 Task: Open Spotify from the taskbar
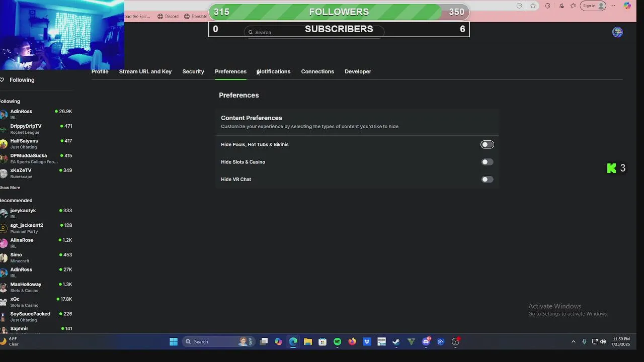(337, 342)
